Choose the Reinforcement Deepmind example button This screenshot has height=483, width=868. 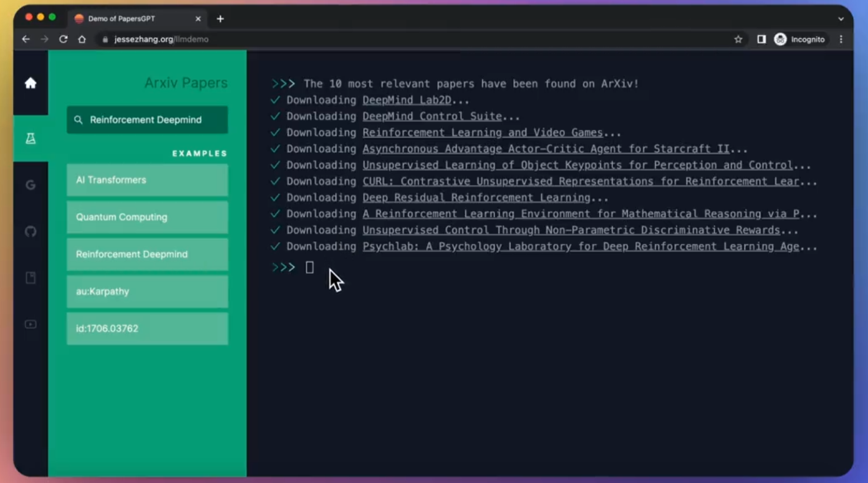point(148,254)
